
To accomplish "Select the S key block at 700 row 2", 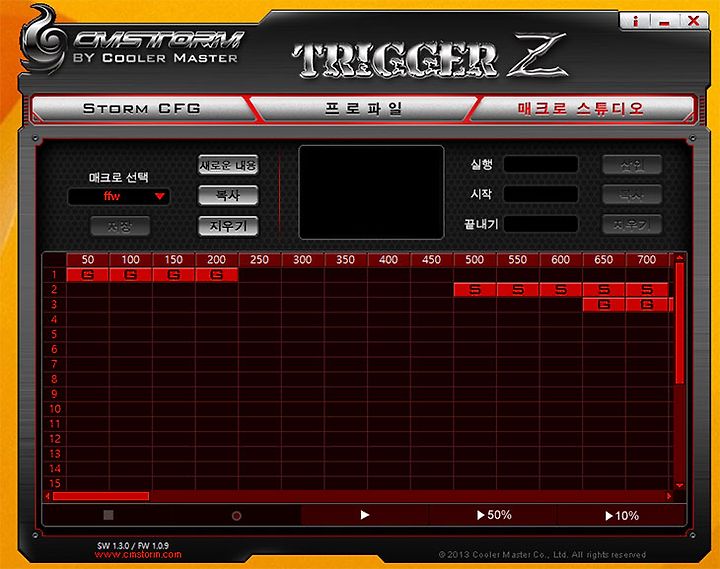I will tap(647, 290).
